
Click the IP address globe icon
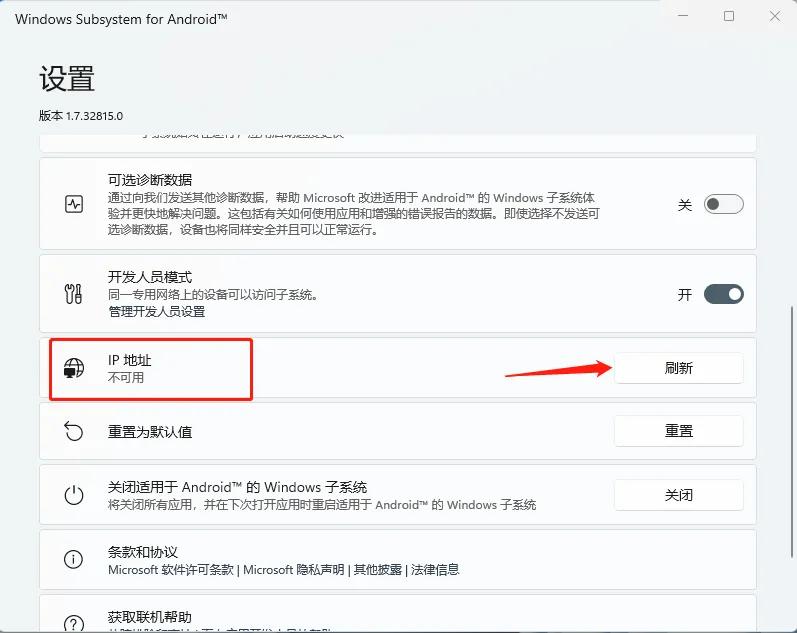tap(74, 368)
